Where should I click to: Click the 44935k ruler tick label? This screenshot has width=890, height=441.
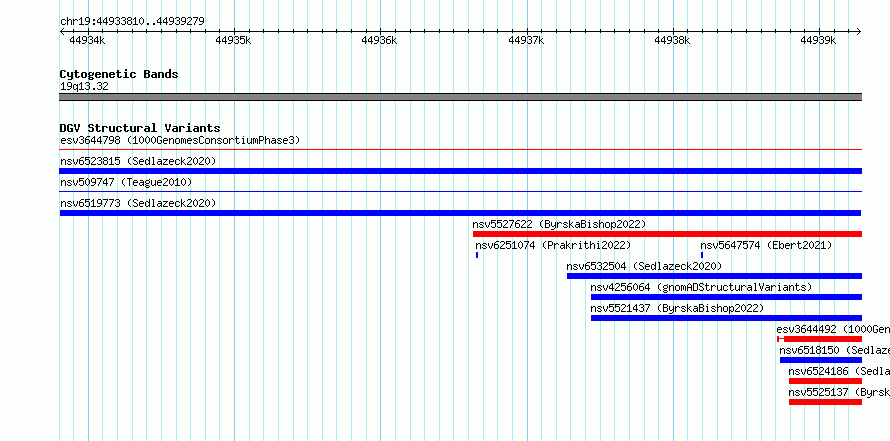click(x=233, y=40)
